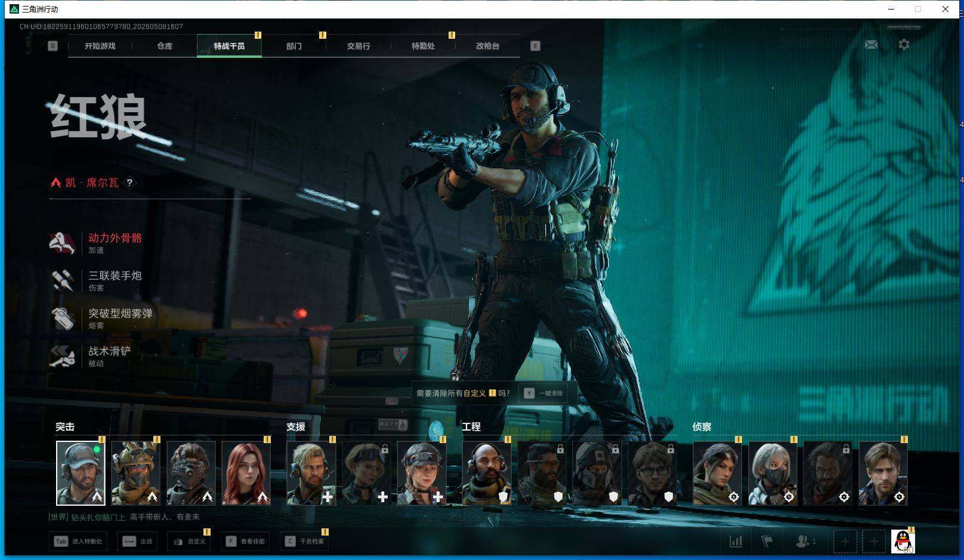The height and width of the screenshot is (560, 964).
Task: Click the flag icon in bottom bar
Action: [767, 542]
